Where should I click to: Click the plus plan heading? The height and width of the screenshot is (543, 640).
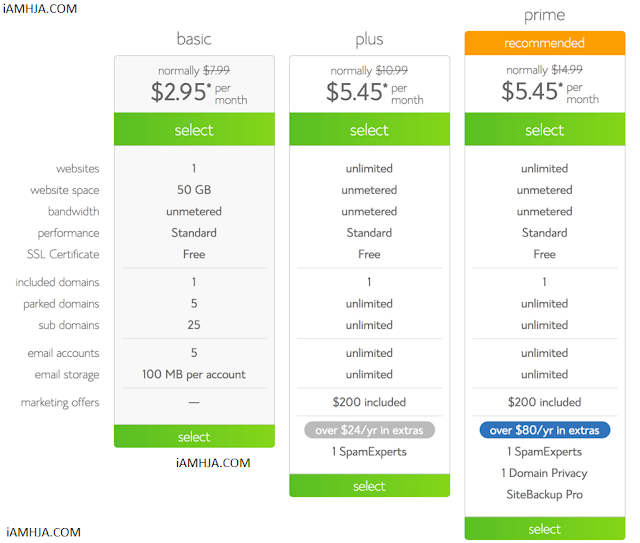[369, 40]
